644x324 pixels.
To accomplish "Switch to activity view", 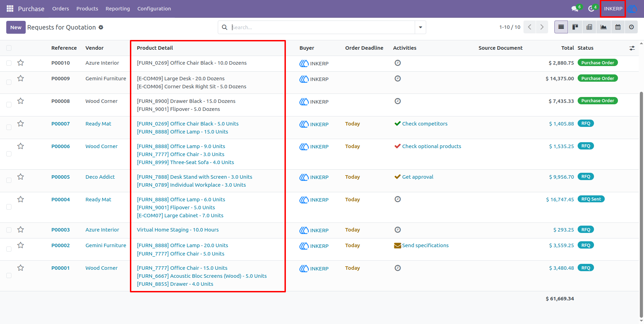I will (x=631, y=27).
